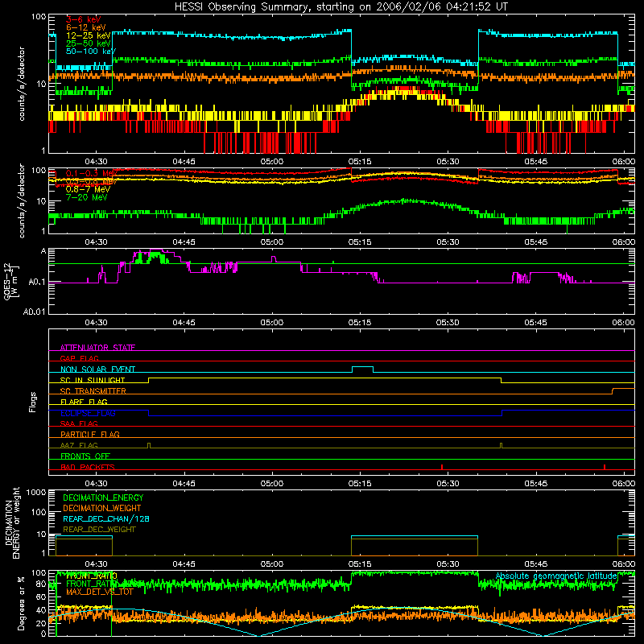The height and width of the screenshot is (644, 644).
Task: Pick the cyan 50-100 keV legend entry
Action: tap(91, 52)
